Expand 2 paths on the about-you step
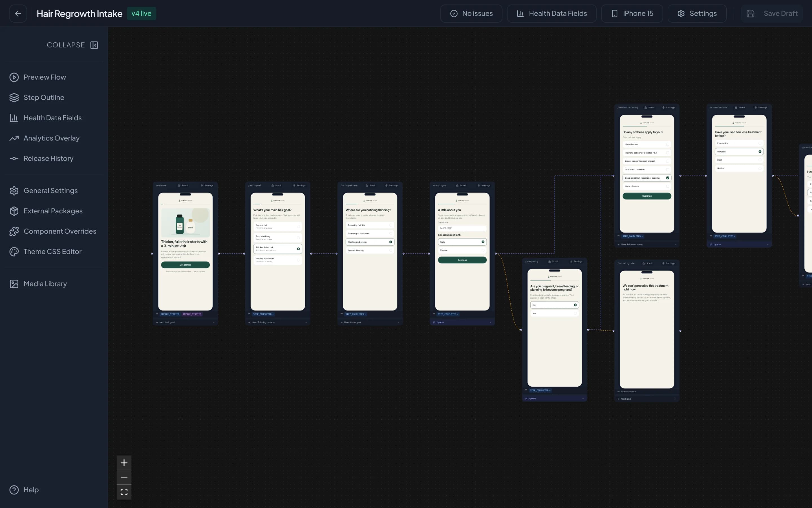Screen dimensions: 812x508 pos(462,323)
